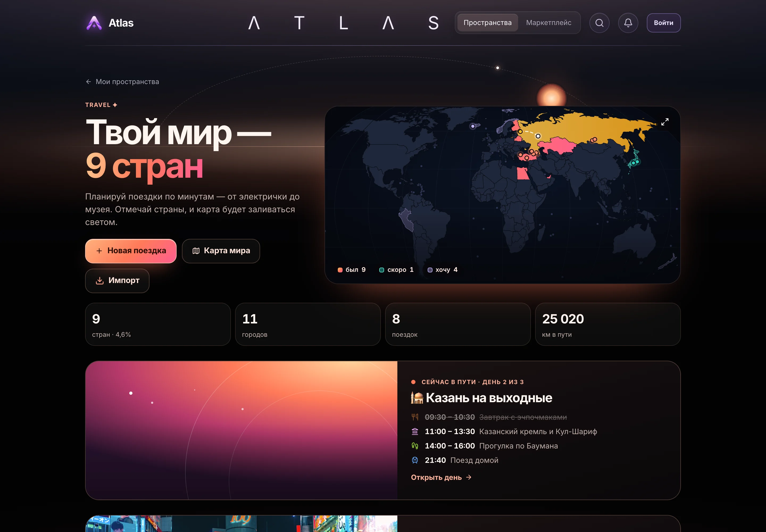Image resolution: width=766 pixels, height=532 pixels.
Task: Open search with the magnifier icon
Action: point(599,23)
